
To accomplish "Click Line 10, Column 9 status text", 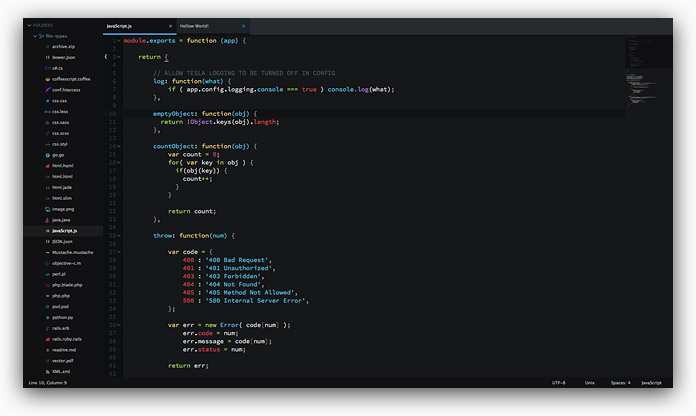I will coord(48,383).
